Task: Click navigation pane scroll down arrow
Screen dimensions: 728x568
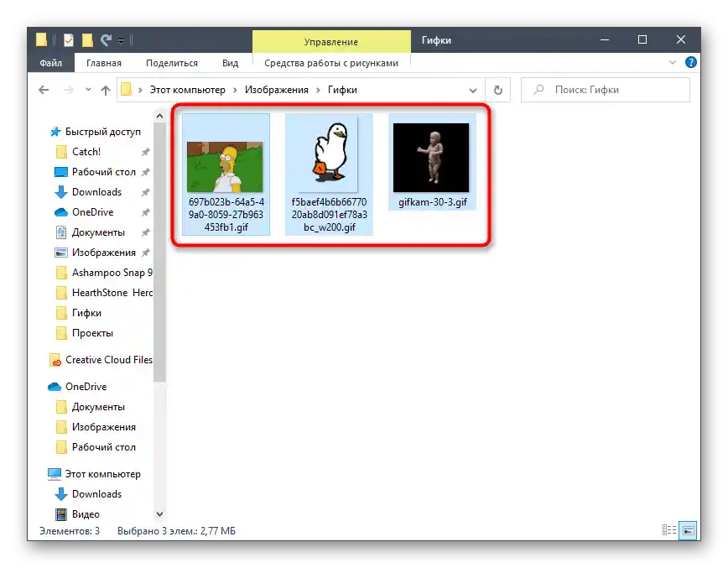Action: point(159,513)
